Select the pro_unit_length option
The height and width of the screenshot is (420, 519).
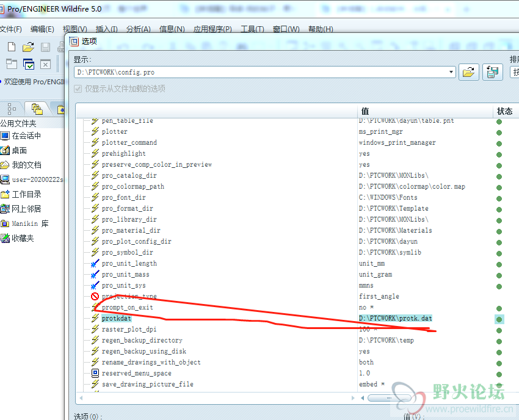[x=129, y=263]
